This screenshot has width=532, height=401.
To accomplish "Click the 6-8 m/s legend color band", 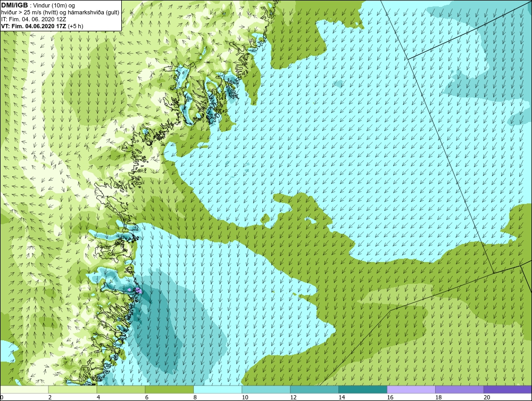I will [x=169, y=389].
